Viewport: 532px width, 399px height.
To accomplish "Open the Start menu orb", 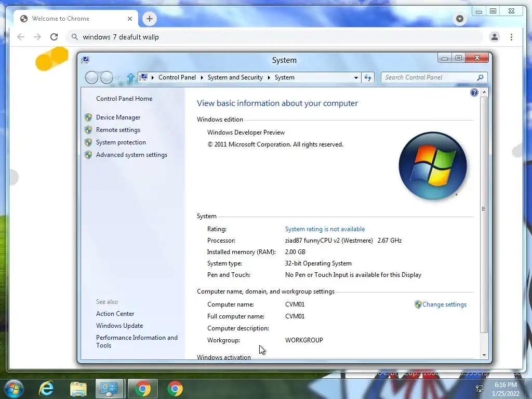I will click(x=14, y=389).
